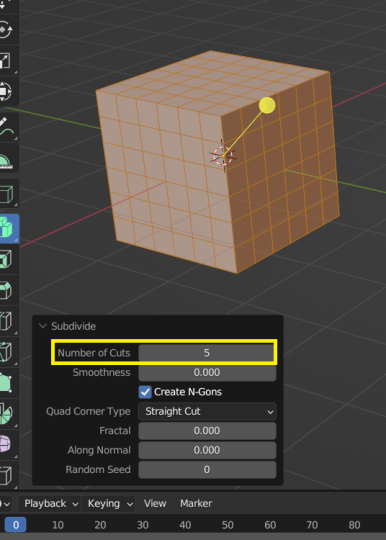Collapse the Subdivide operator panel

tap(43, 326)
